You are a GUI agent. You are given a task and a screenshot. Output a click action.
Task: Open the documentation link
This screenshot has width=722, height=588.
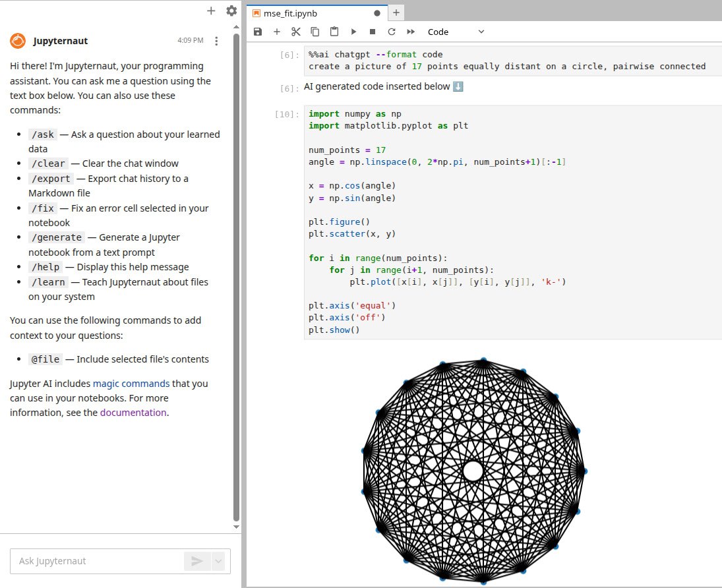[133, 413]
